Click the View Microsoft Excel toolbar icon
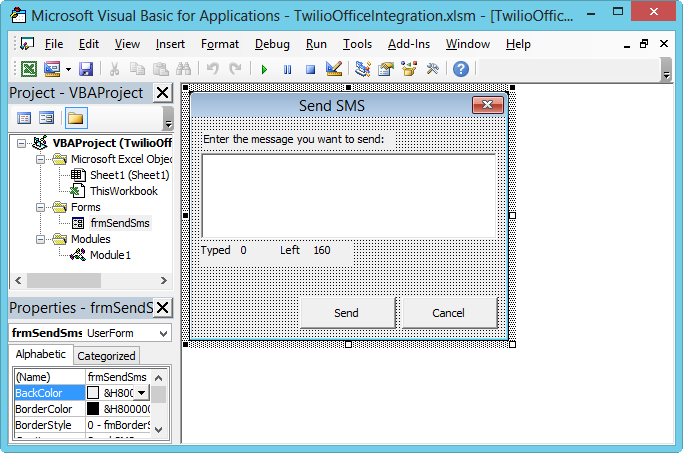This screenshot has height=453, width=683. click(29, 69)
